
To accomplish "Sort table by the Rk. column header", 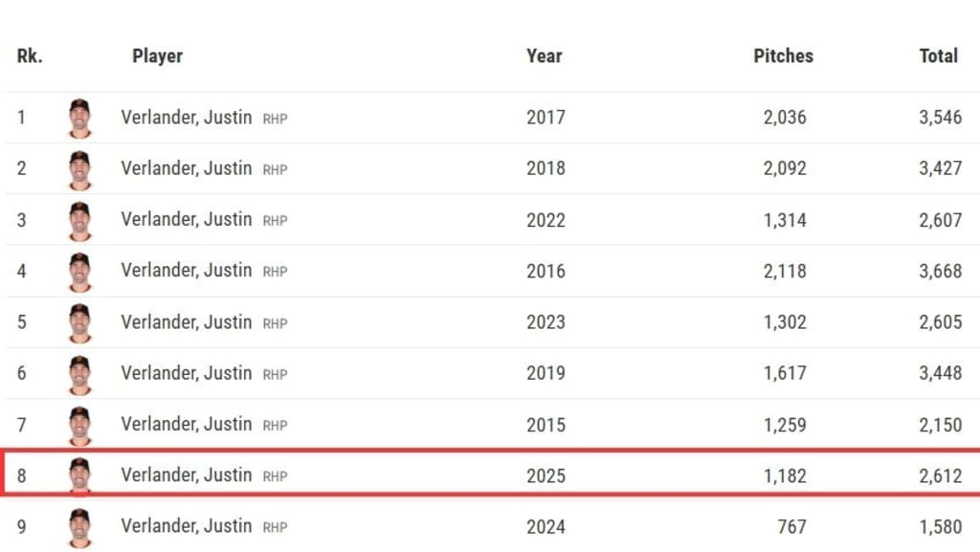I will coord(30,56).
